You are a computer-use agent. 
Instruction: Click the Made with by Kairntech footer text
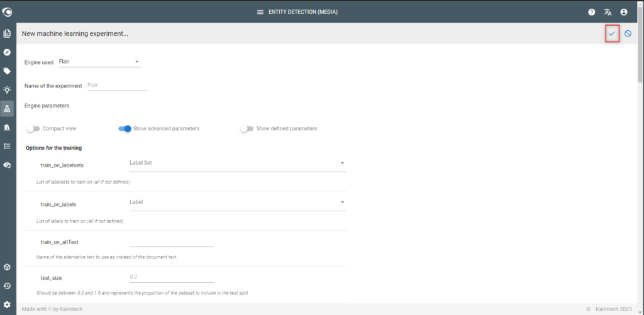click(x=52, y=309)
